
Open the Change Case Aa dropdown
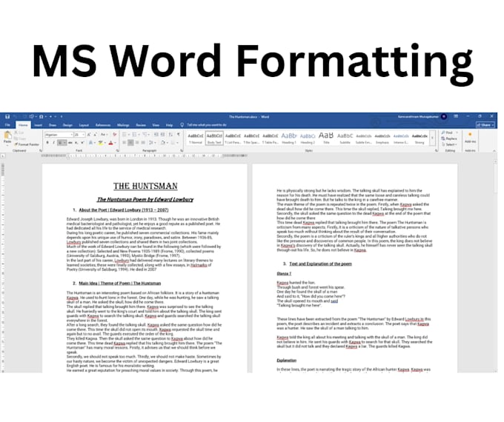coord(105,135)
